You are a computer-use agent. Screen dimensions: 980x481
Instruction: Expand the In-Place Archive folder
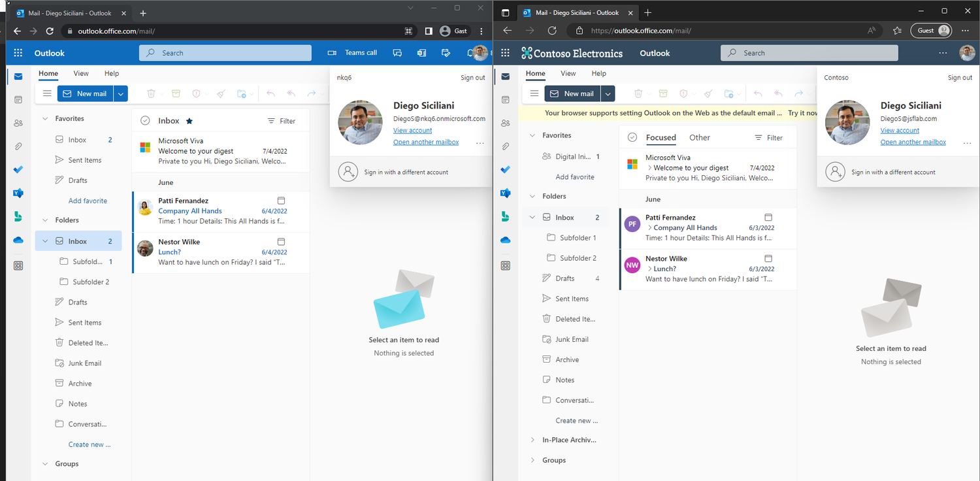(x=532, y=440)
